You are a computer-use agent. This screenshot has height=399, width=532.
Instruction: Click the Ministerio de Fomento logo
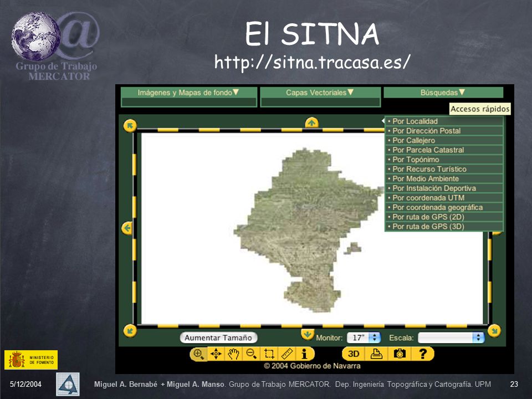click(x=31, y=360)
